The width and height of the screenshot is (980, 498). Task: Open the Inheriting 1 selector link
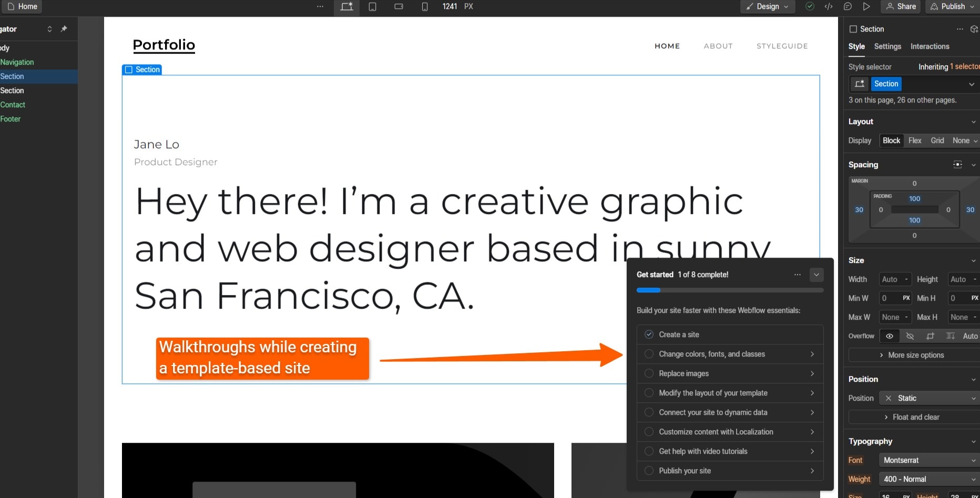(x=948, y=67)
